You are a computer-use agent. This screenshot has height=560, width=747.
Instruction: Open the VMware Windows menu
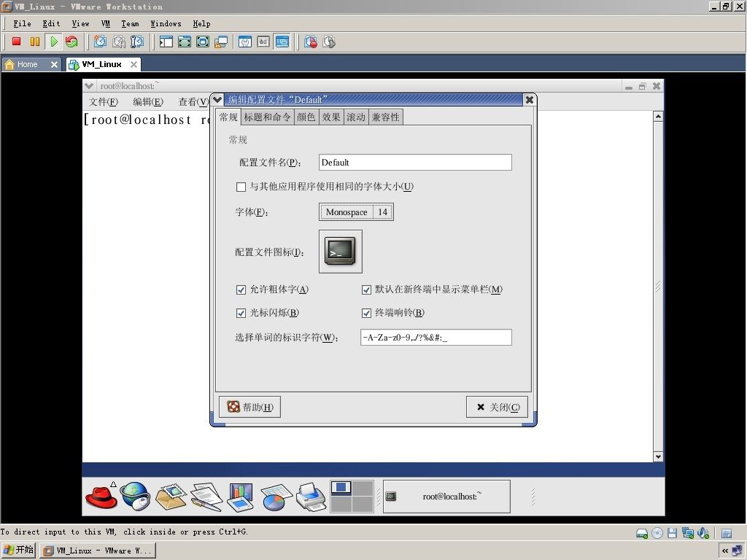point(166,23)
